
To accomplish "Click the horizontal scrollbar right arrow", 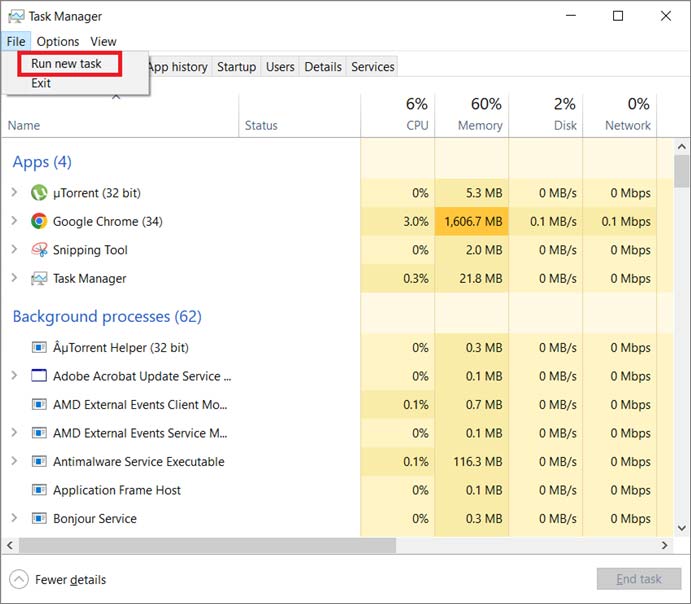I will [x=665, y=545].
